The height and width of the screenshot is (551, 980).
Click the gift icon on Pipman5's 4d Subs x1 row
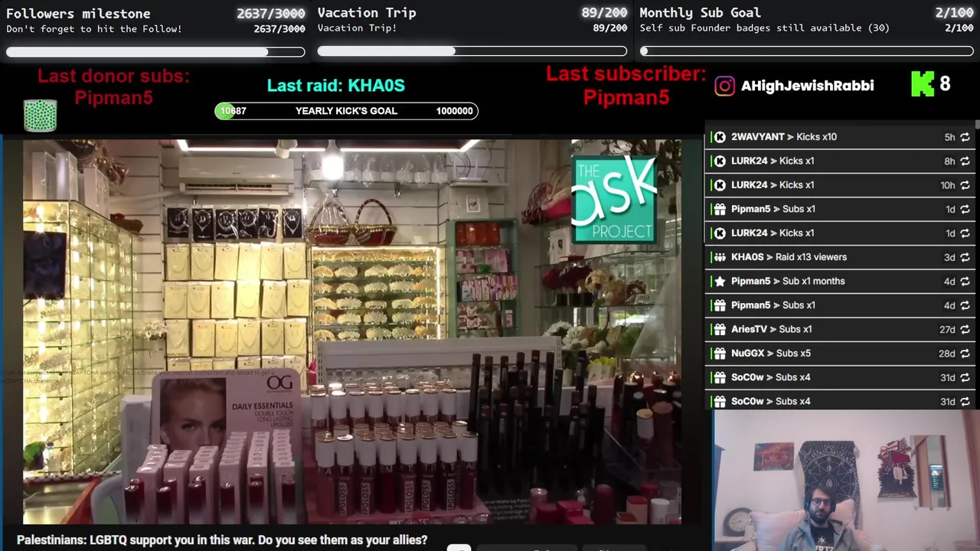[720, 305]
